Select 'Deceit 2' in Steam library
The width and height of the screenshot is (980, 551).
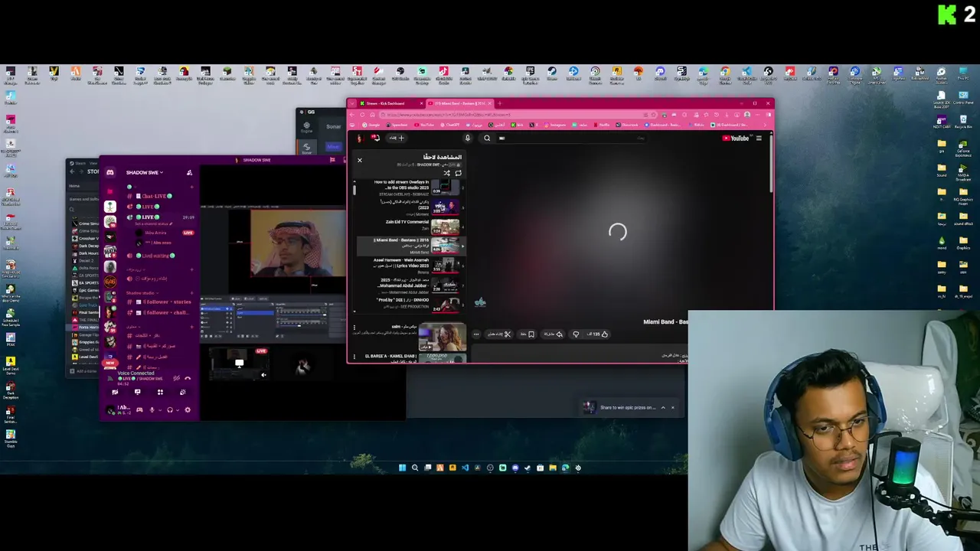click(x=86, y=260)
